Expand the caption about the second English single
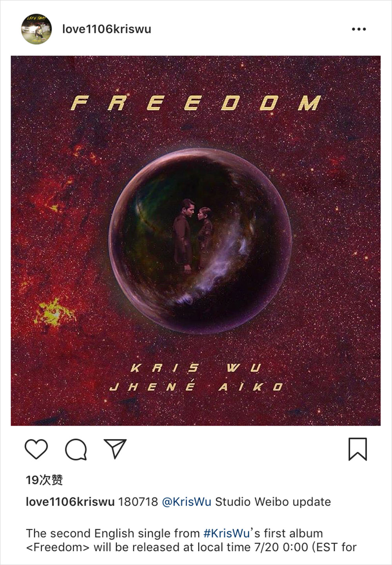 tap(191, 540)
